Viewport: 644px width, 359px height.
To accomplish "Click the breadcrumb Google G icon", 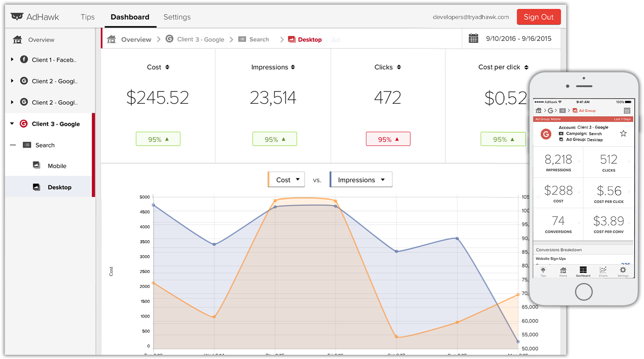I will pyautogui.click(x=169, y=39).
